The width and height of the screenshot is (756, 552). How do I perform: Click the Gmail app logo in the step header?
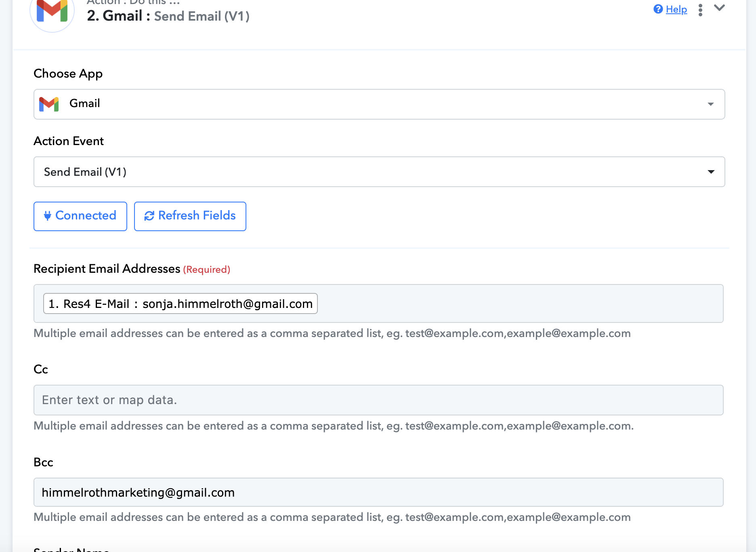pos(52,11)
